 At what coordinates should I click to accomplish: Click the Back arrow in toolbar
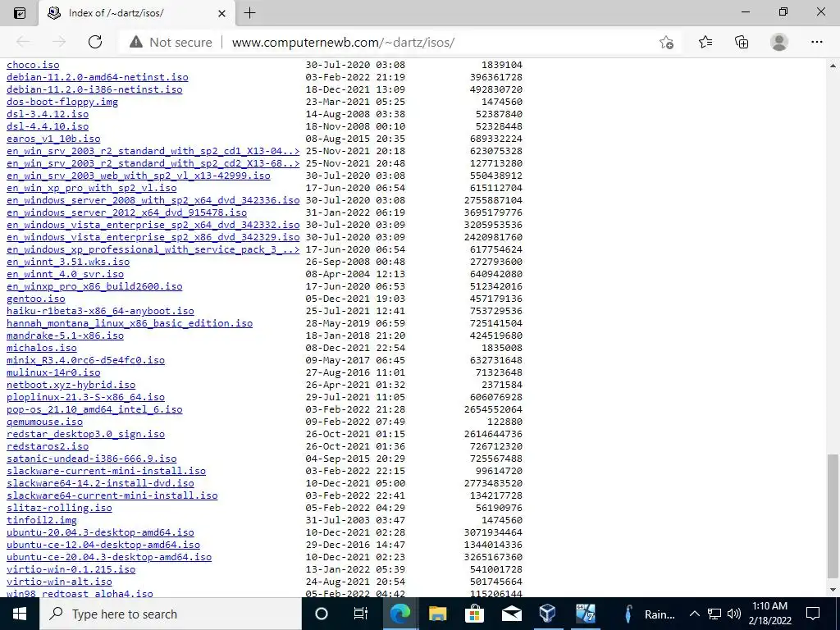[23, 42]
